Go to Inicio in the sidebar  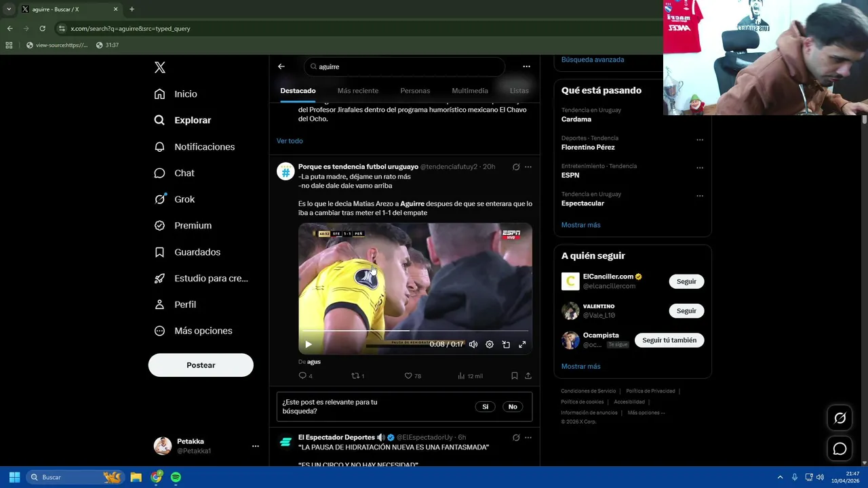pos(176,94)
